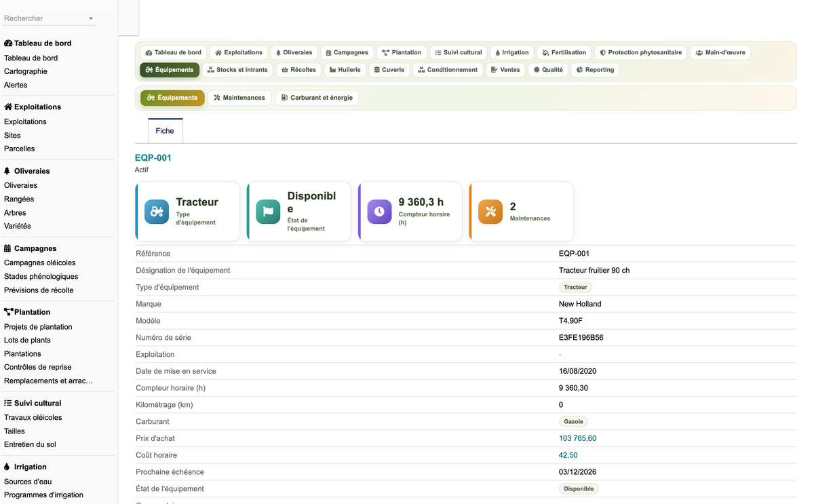Open the Exploitations module in top navigation
Screen dimensions: 814x504
click(x=238, y=52)
